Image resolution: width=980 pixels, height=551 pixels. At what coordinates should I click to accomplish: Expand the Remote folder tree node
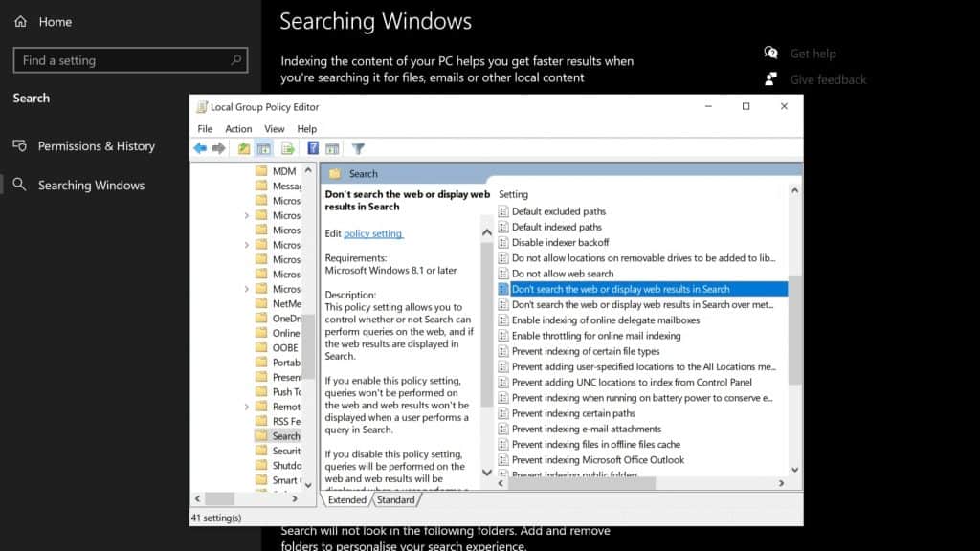(x=246, y=407)
